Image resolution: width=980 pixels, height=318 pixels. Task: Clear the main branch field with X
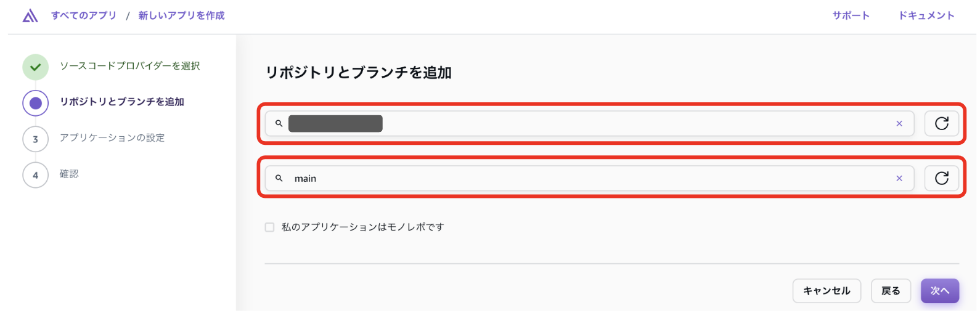[899, 179]
